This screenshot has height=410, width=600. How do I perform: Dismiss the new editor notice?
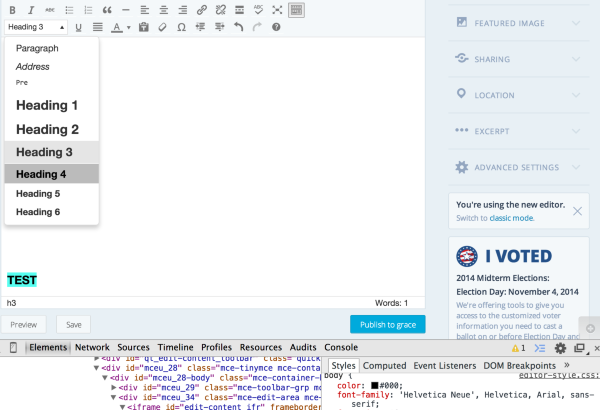coord(577,211)
